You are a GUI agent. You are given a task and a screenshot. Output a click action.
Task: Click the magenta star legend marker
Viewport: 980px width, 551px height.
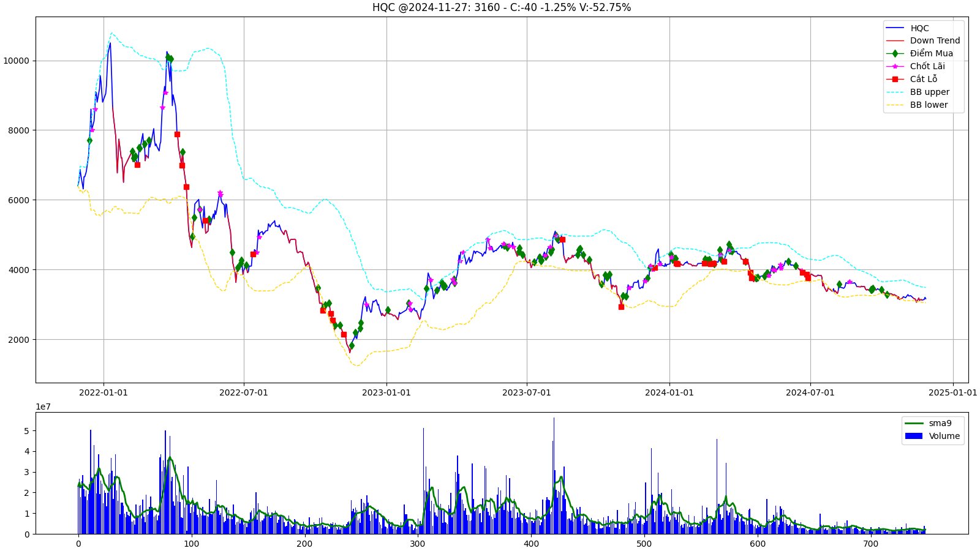(x=895, y=67)
